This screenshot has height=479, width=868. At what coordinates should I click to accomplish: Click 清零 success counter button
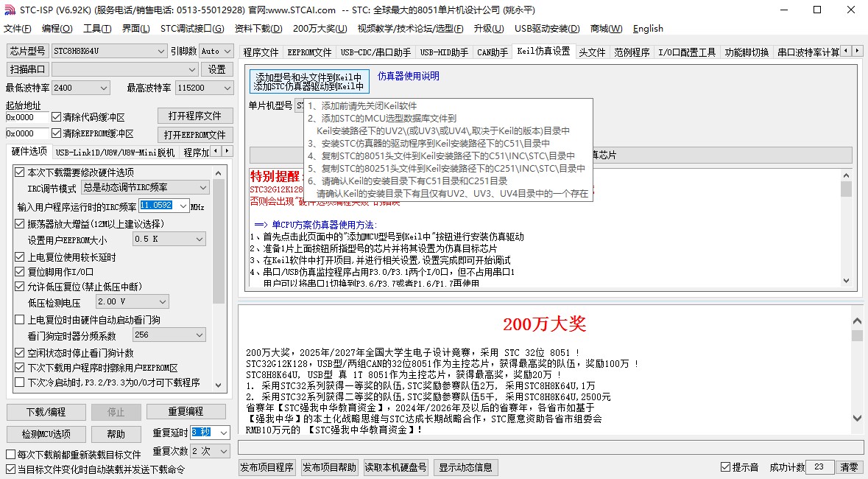click(x=849, y=467)
